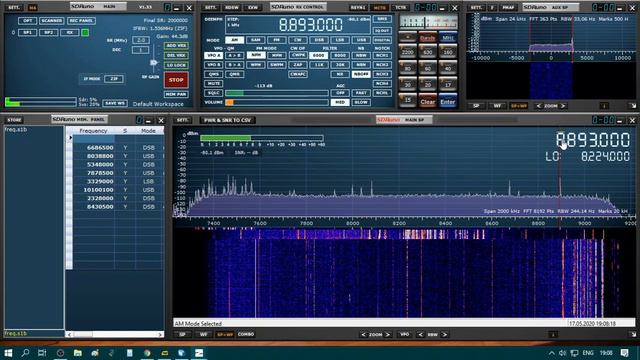Enable NCH1 notch filter
Viewport: 640px width, 360px height.
[x=382, y=55]
